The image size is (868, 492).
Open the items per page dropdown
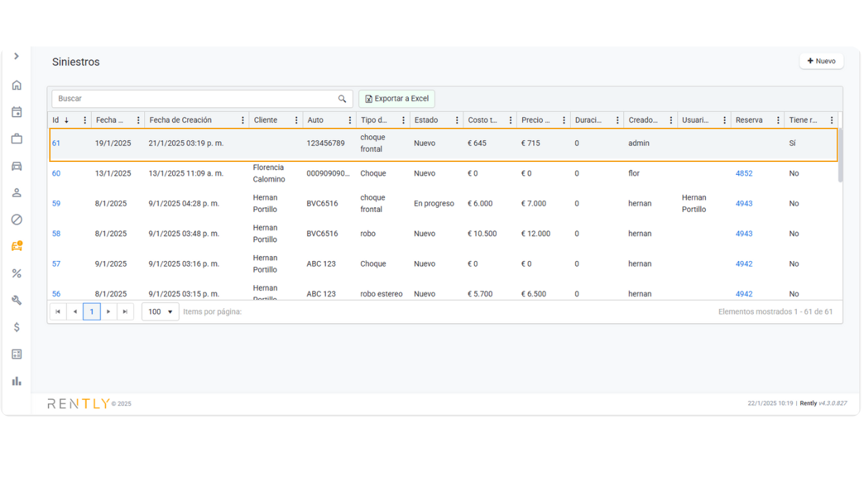click(x=161, y=312)
